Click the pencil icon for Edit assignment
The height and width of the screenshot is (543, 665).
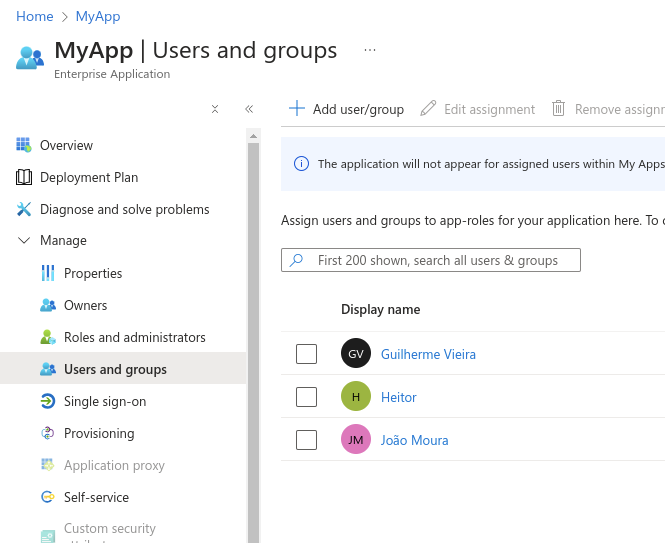click(x=428, y=108)
